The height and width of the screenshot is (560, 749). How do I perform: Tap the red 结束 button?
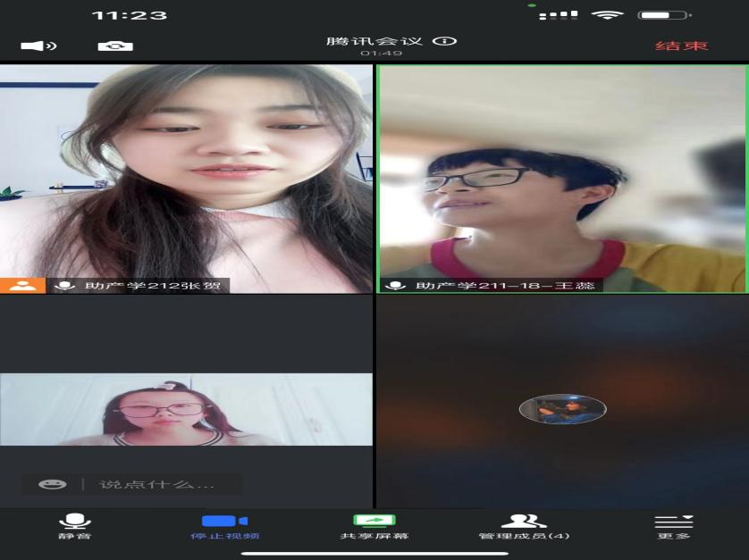pyautogui.click(x=682, y=46)
